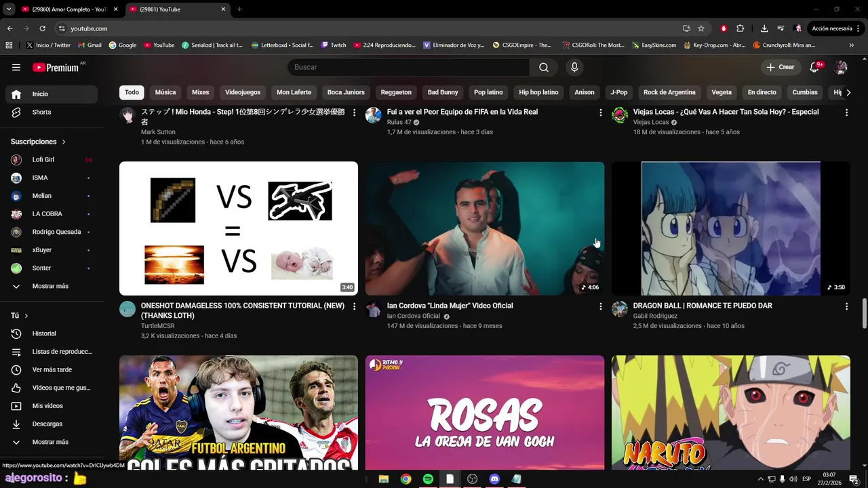Image resolution: width=868 pixels, height=488 pixels.
Task: Open Listas de reproducción in sidebar
Action: click(52, 352)
